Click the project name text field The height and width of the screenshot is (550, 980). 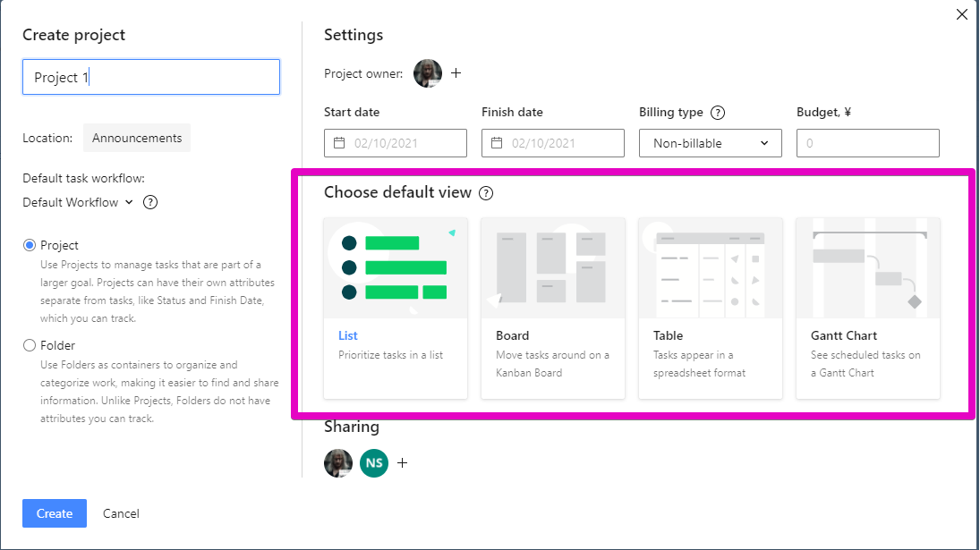tap(151, 77)
